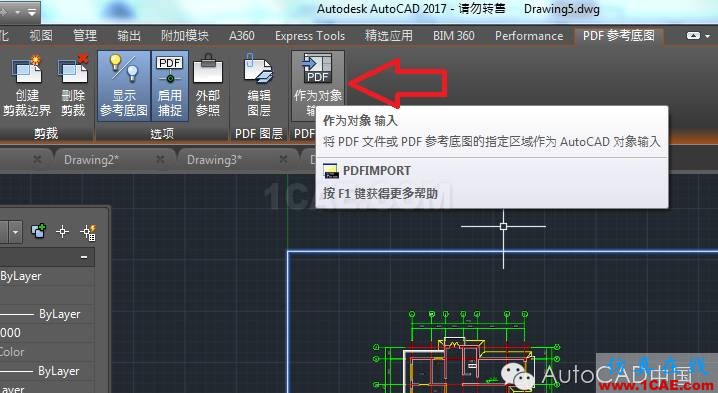Select the PDF 参考底图 contextual tab
Viewport: 718px width, 393px height.
(619, 35)
